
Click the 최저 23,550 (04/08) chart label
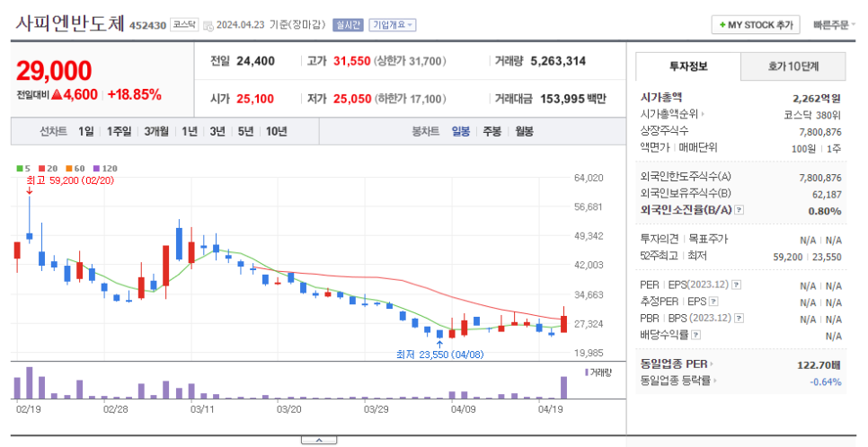tap(440, 355)
